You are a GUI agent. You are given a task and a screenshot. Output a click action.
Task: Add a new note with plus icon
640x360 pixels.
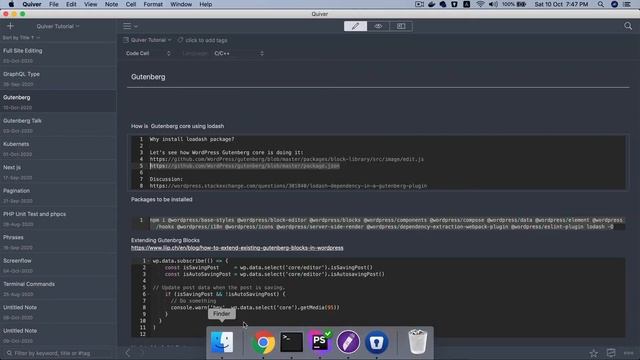[10, 26]
